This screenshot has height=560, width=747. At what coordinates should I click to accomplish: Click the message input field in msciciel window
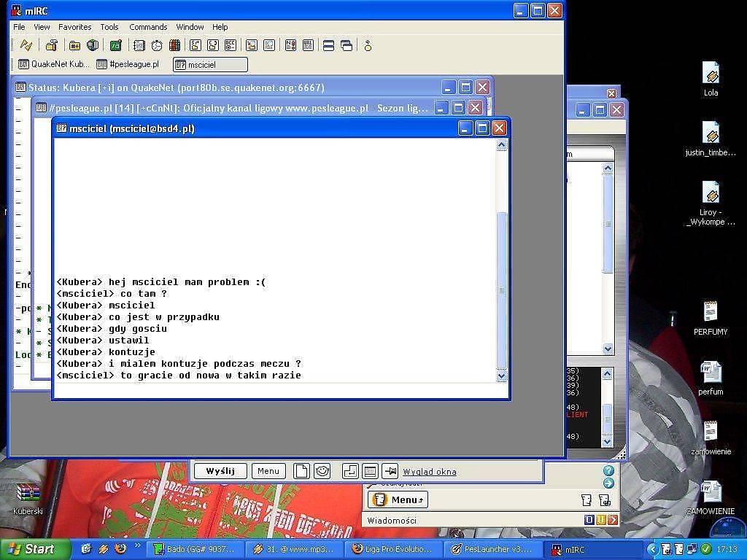281,391
